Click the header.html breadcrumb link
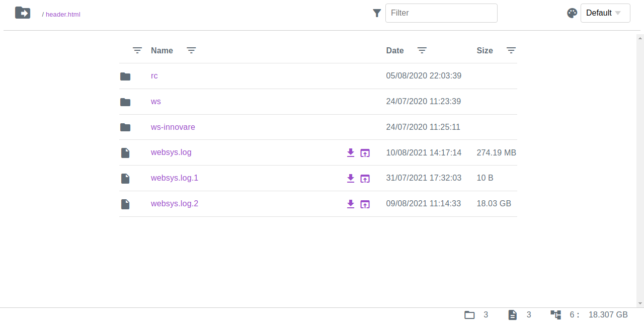 (x=63, y=15)
